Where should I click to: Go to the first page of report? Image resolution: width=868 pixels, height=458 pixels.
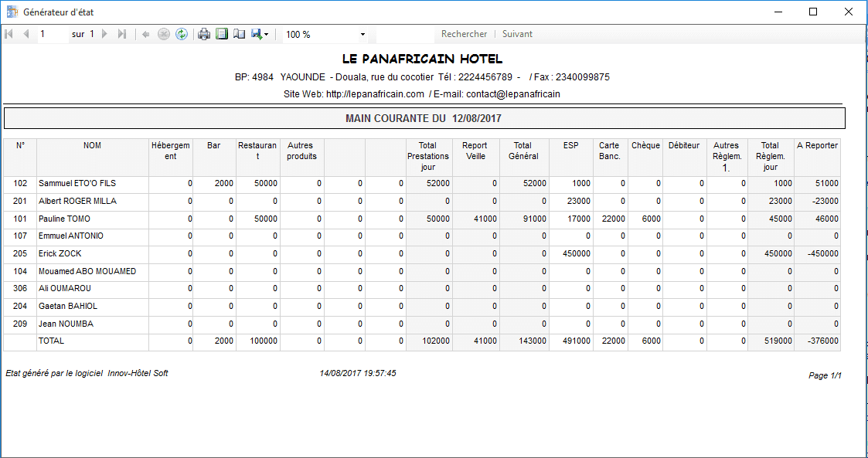(x=9, y=34)
